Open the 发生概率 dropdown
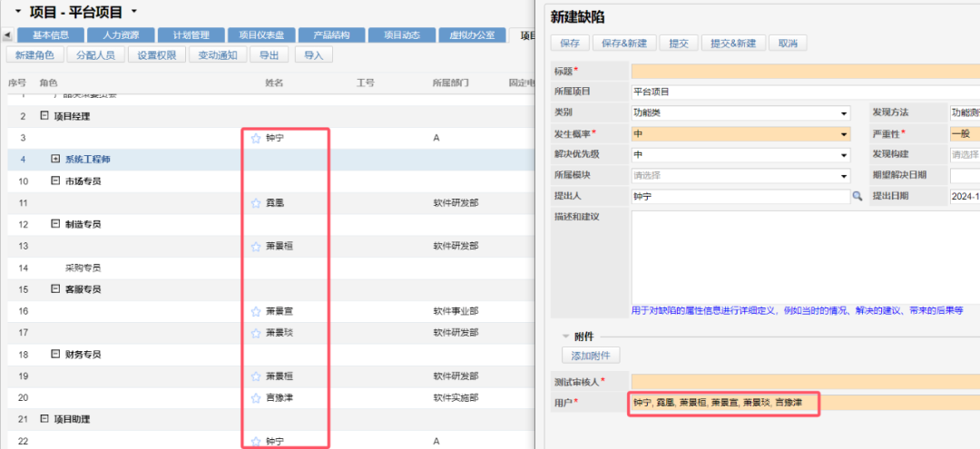980x449 pixels. [x=844, y=133]
